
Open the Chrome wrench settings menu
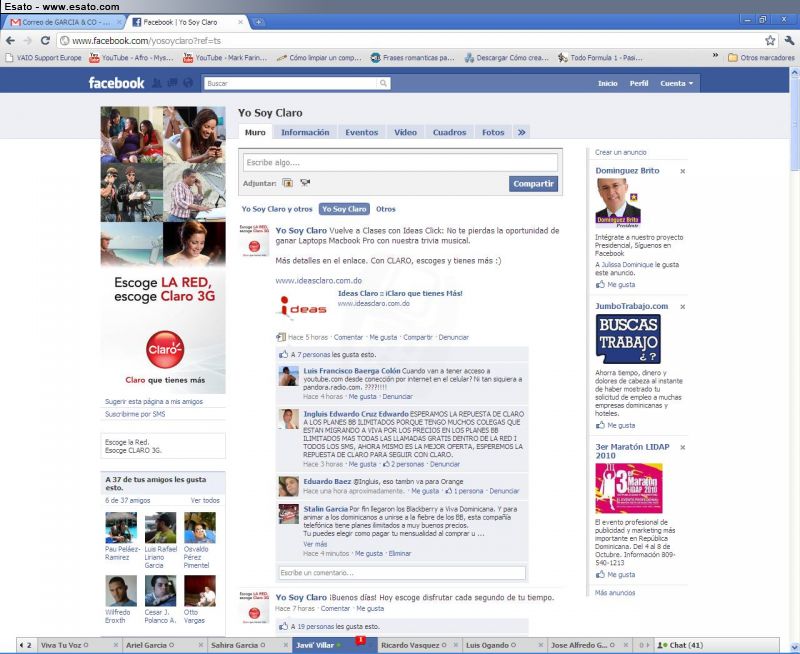tap(789, 40)
